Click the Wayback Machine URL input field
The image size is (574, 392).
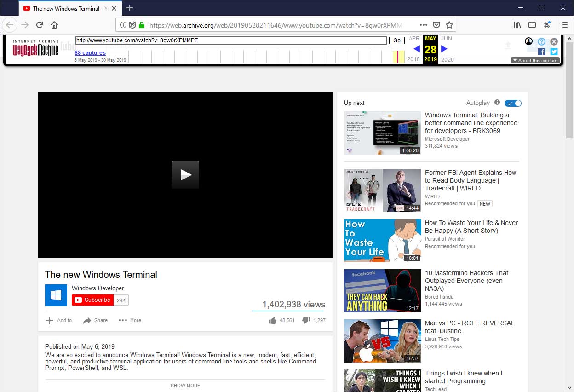pyautogui.click(x=231, y=40)
